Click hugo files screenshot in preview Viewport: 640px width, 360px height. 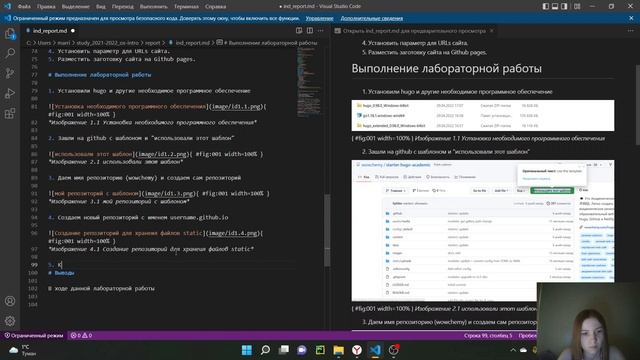tap(483, 116)
